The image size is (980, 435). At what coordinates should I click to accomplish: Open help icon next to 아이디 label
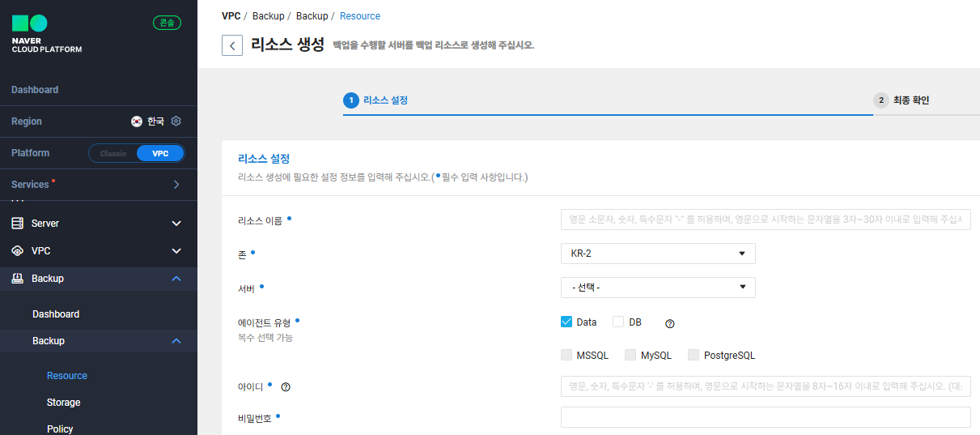pyautogui.click(x=286, y=387)
